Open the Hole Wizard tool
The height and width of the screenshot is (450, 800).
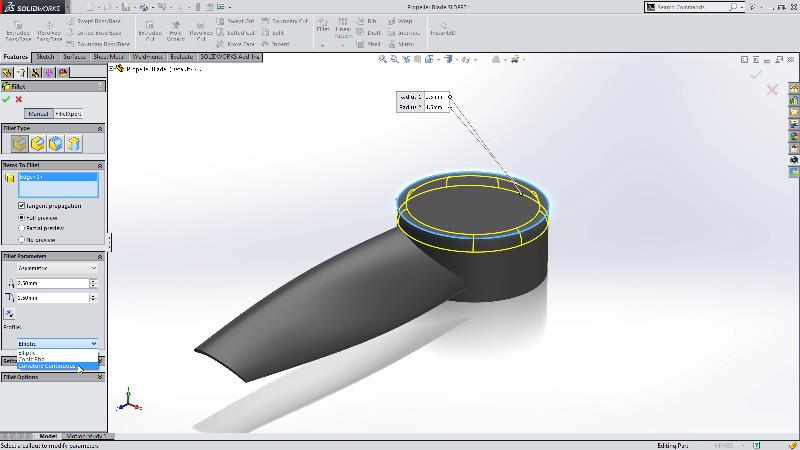tap(176, 32)
